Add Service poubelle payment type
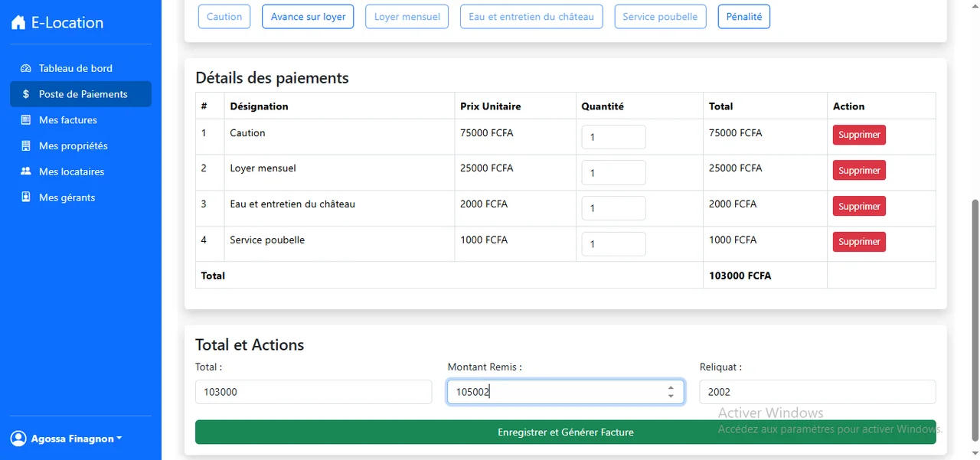 660,16
